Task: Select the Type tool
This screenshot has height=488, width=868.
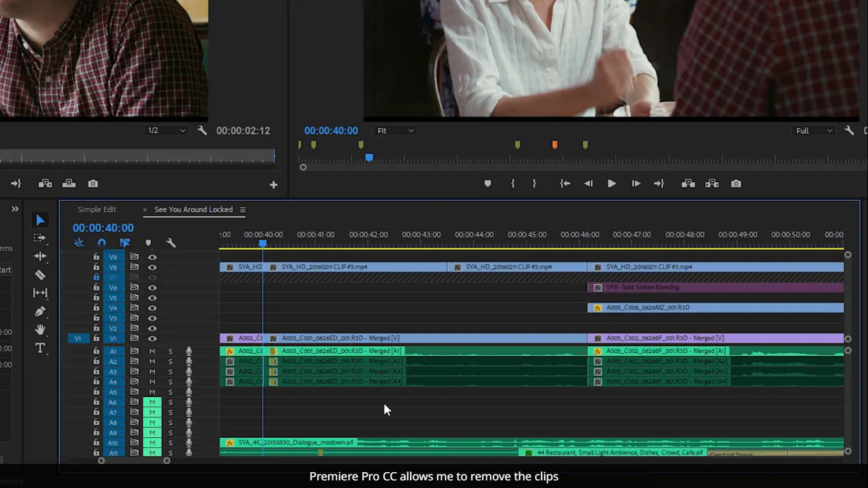Action: pyautogui.click(x=40, y=348)
